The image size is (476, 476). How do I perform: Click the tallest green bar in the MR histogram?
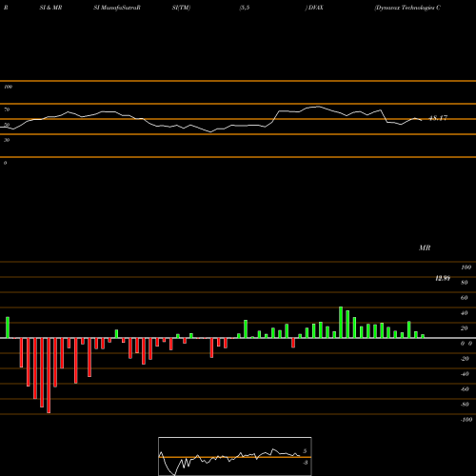tap(341, 323)
